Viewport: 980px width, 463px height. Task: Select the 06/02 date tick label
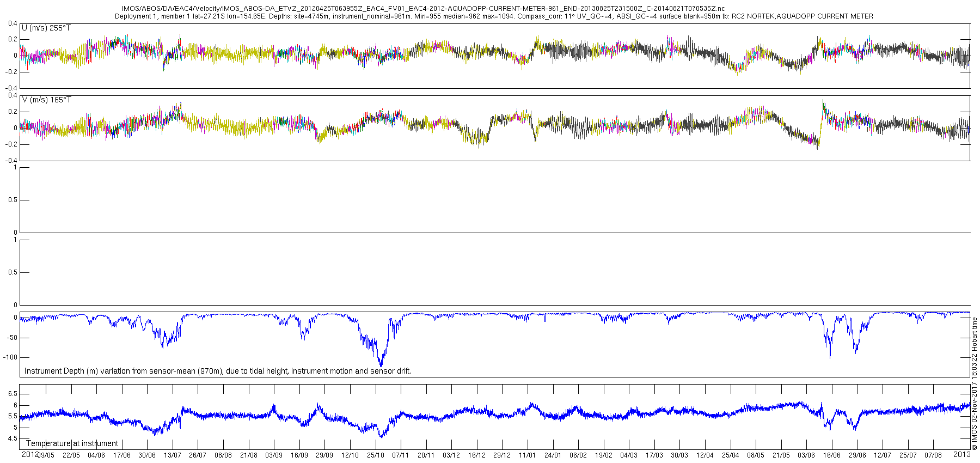(x=578, y=455)
